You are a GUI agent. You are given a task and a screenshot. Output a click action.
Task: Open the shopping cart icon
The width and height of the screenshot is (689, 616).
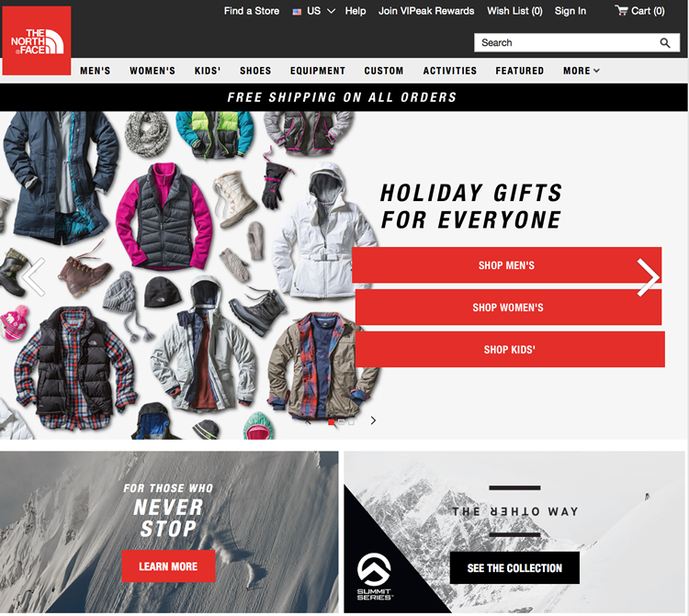[621, 10]
